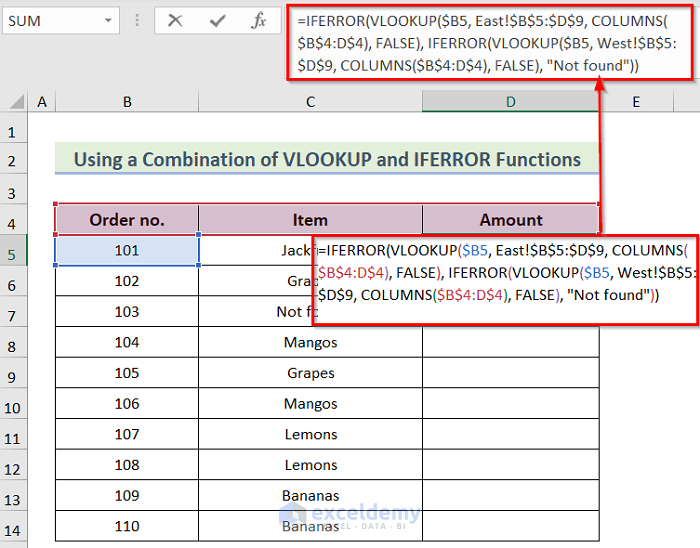
Task: Click the 'Amount' header cell
Action: coord(510,220)
